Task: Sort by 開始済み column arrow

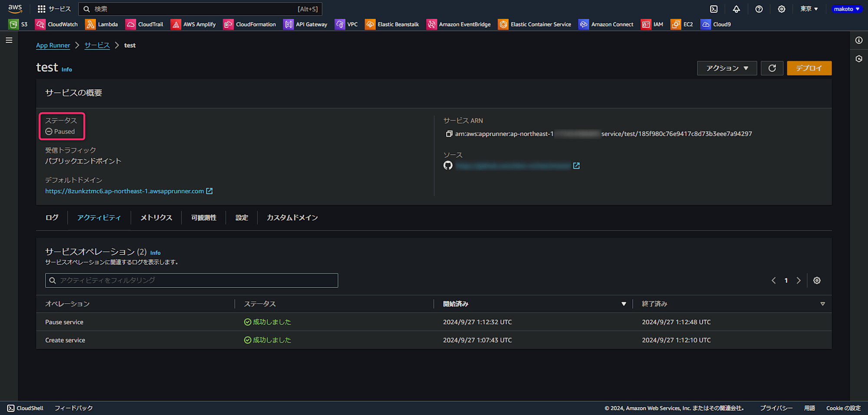Action: coord(624,304)
